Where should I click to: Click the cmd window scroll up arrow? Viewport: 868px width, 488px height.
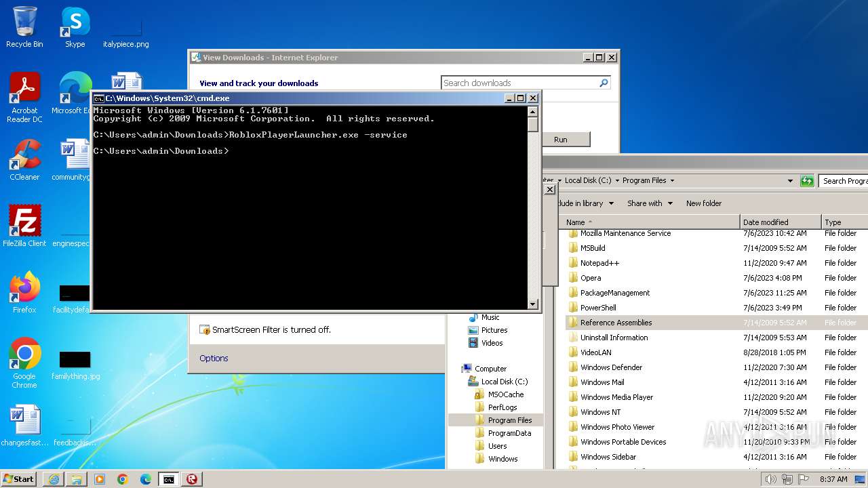pos(533,112)
